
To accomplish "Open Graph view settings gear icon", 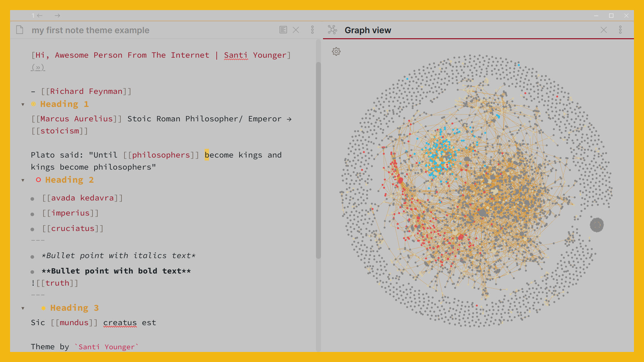I will click(335, 51).
